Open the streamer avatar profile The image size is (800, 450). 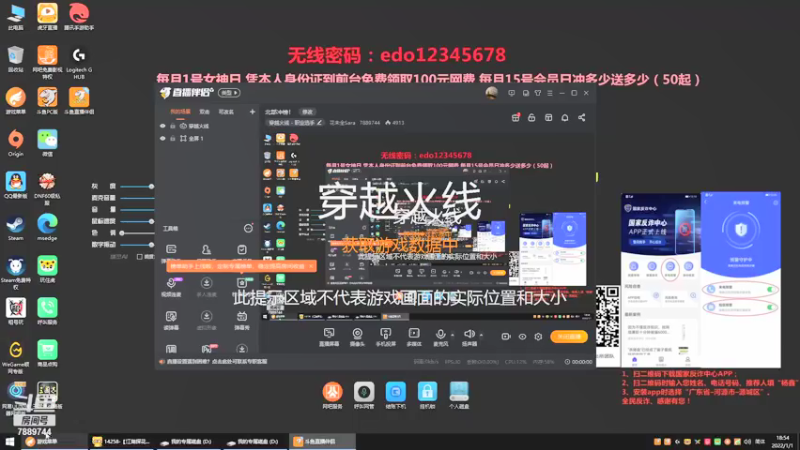pyautogui.click(x=491, y=93)
